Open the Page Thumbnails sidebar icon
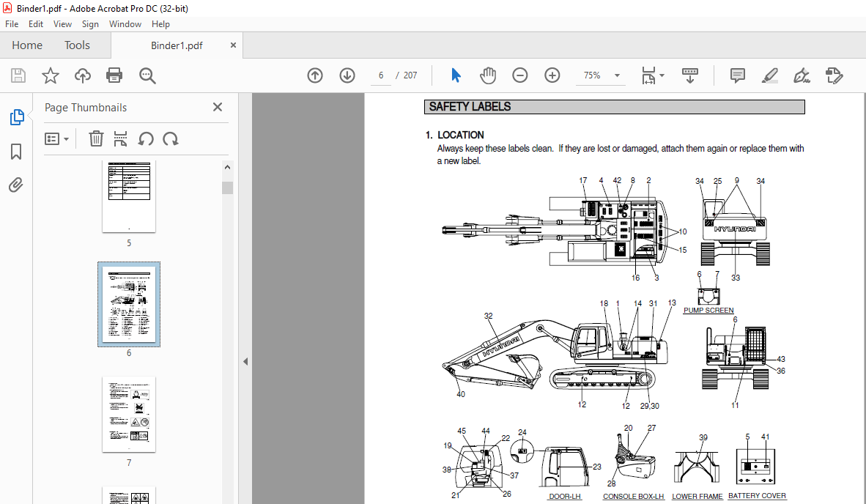 coord(17,117)
